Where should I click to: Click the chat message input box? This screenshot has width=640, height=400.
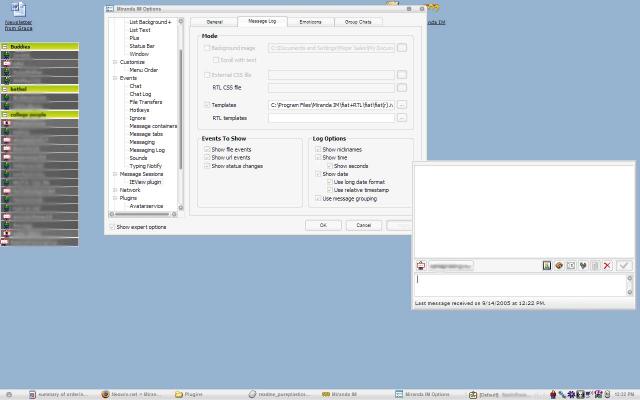pyautogui.click(x=520, y=285)
